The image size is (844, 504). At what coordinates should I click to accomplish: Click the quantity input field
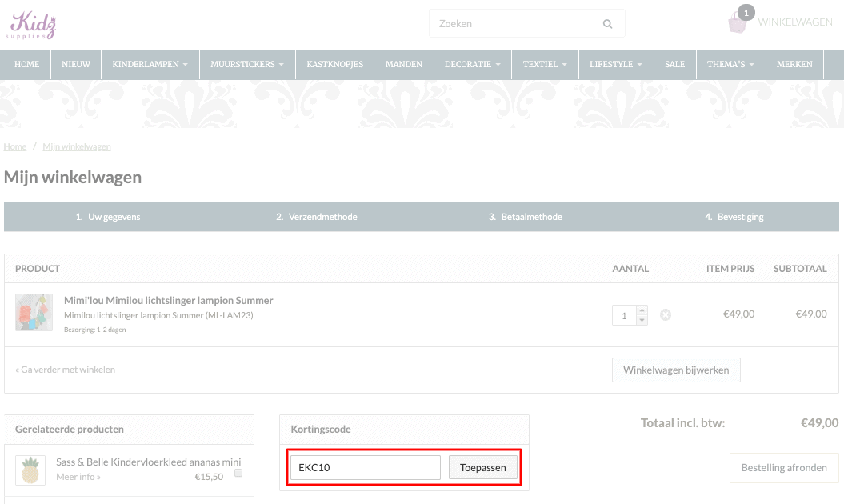[x=624, y=315]
